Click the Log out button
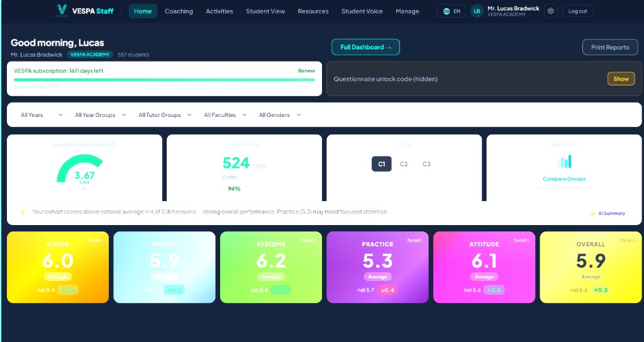 pos(577,11)
